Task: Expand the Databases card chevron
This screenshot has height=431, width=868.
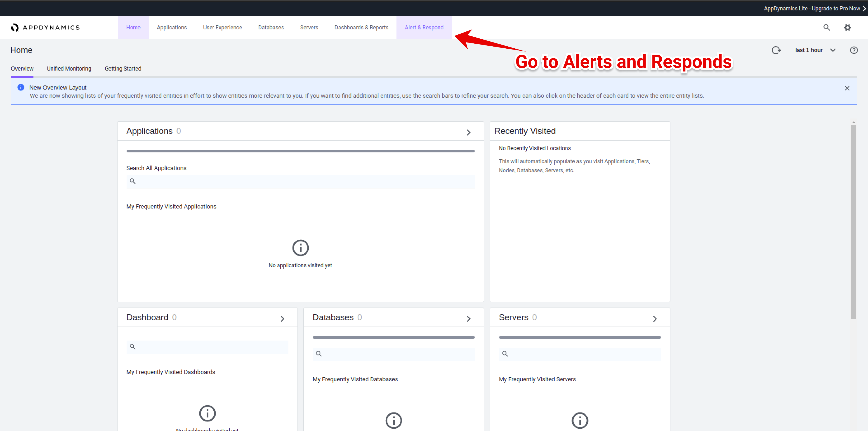Action: [x=468, y=318]
